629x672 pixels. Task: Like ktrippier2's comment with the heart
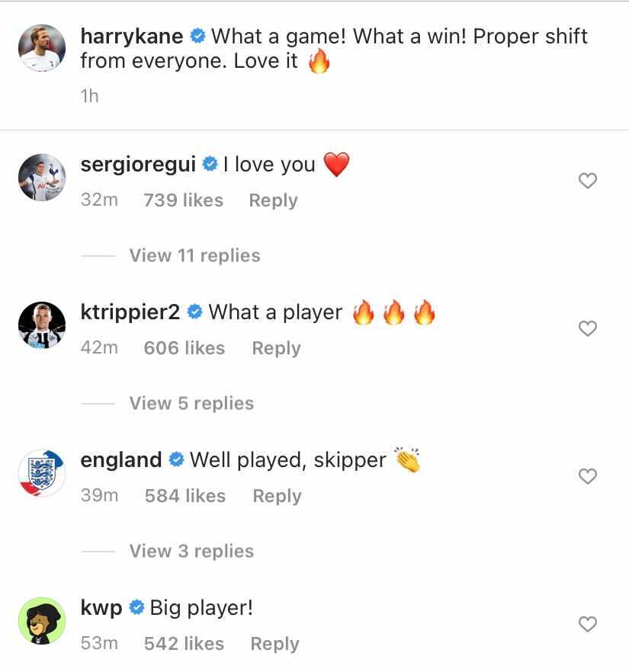587,329
